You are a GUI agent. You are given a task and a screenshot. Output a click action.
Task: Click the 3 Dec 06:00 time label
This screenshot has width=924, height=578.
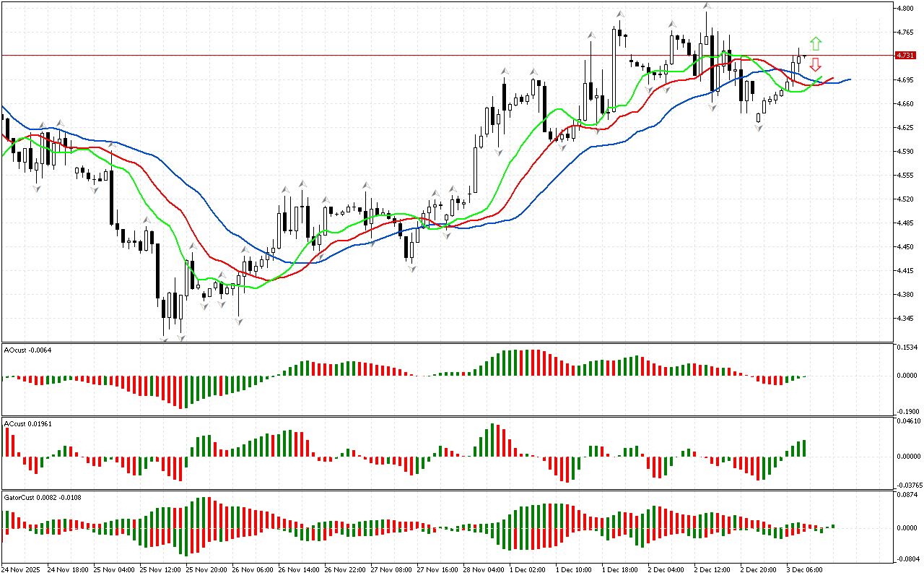click(806, 569)
